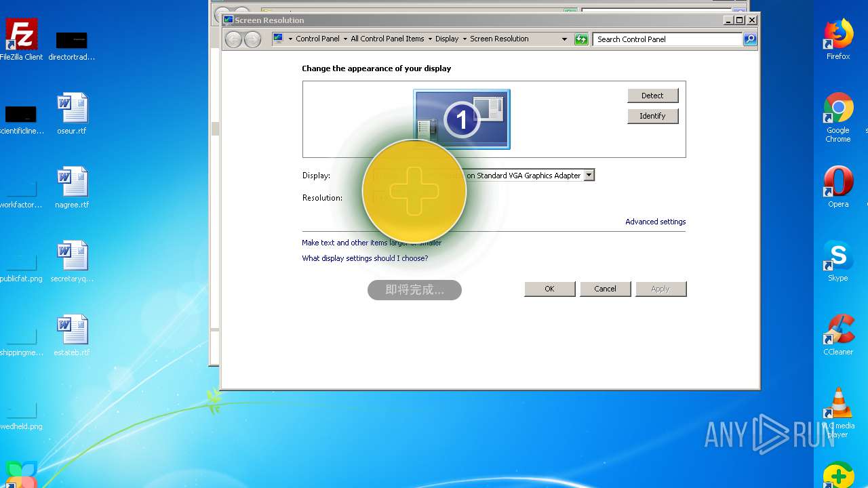Minimize the Screen Resolution window
Viewport: 868px width, 488px height.
(x=728, y=20)
